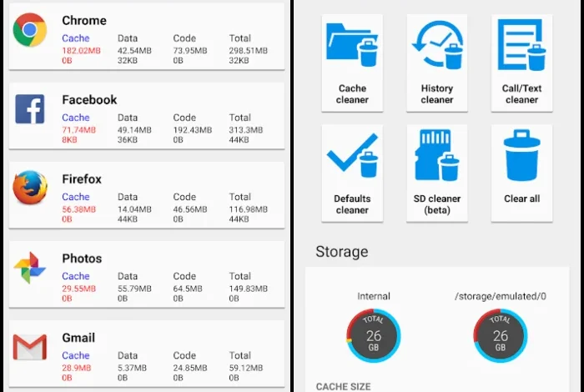Tap the Firefox app icon
584x392 pixels.
(30, 188)
